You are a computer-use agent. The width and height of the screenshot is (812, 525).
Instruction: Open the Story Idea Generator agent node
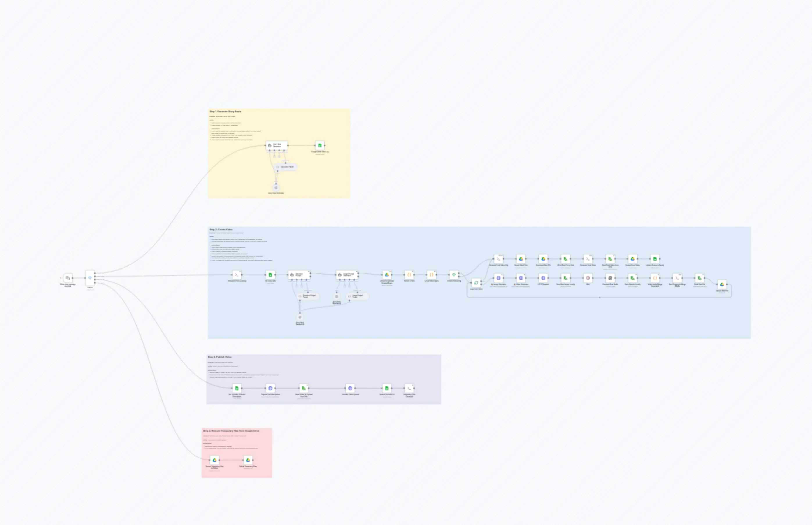tap(277, 145)
